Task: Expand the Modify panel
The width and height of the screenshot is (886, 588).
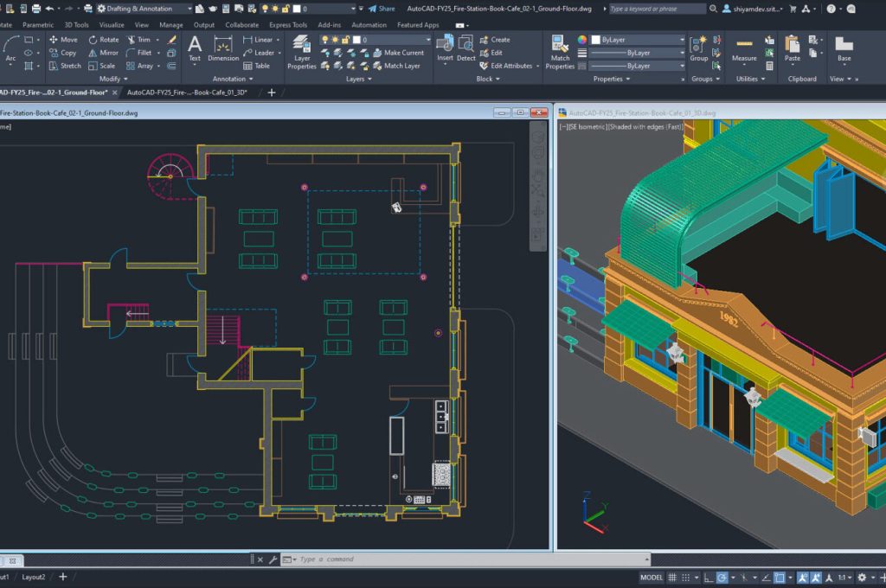Action: point(113,79)
